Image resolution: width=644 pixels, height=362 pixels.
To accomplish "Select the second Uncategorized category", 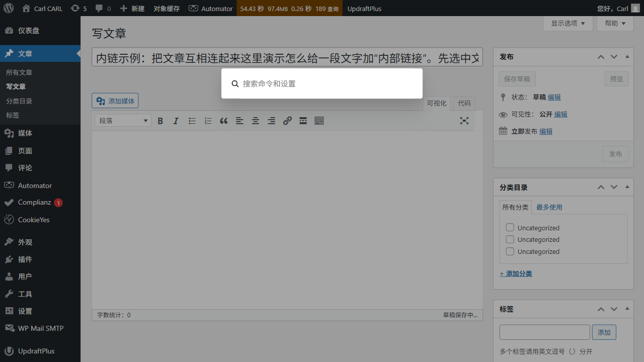I will click(510, 239).
